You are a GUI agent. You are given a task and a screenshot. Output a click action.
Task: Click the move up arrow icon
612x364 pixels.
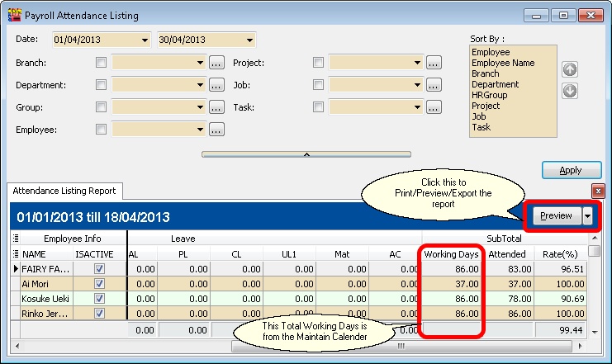point(569,71)
